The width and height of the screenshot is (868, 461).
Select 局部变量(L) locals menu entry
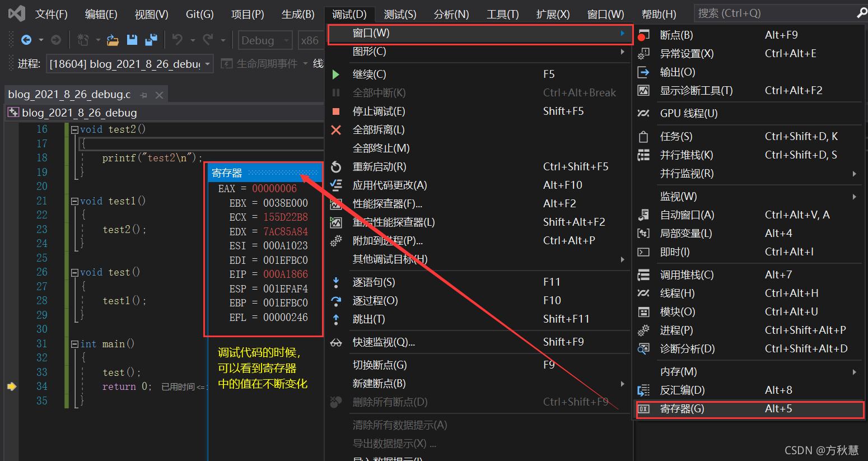pyautogui.click(x=748, y=234)
